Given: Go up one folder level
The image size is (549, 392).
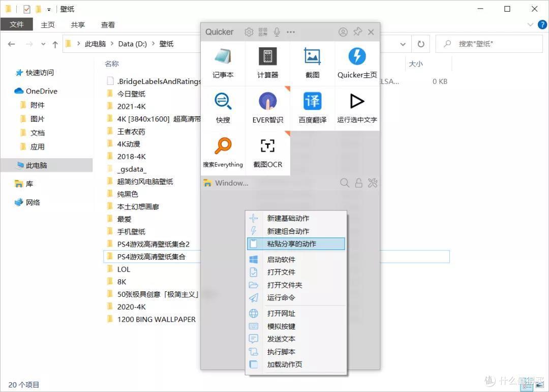Looking at the screenshot, I should (55, 44).
